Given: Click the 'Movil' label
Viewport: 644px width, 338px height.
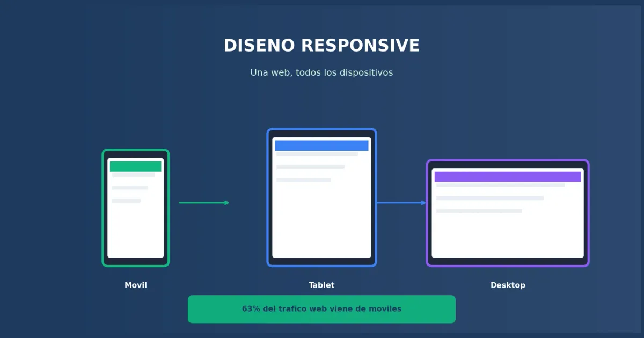Looking at the screenshot, I should click(136, 285).
